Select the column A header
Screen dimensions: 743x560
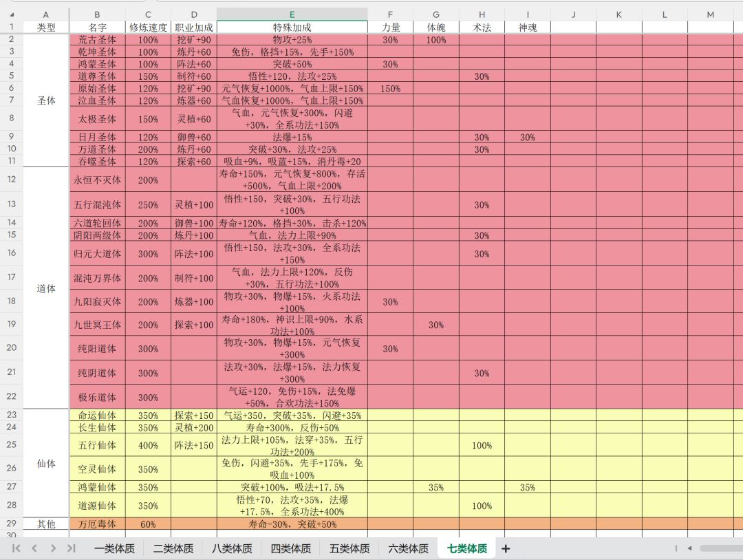tap(46, 14)
